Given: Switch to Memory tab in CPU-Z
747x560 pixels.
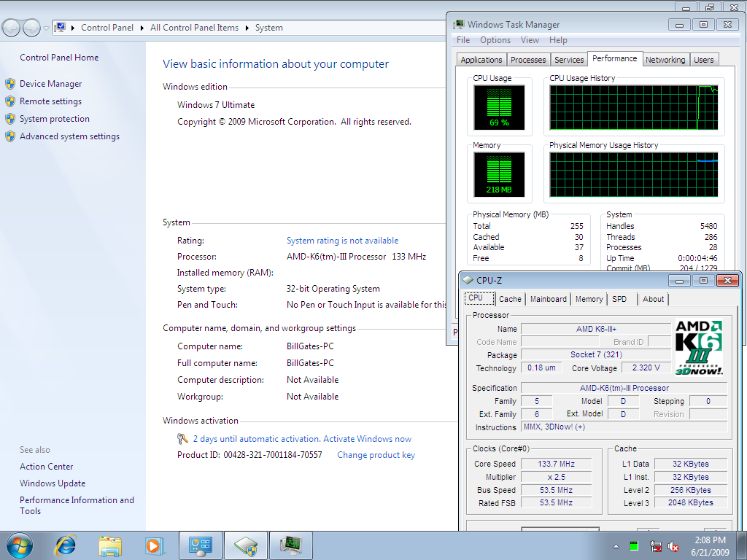Looking at the screenshot, I should pos(589,299).
